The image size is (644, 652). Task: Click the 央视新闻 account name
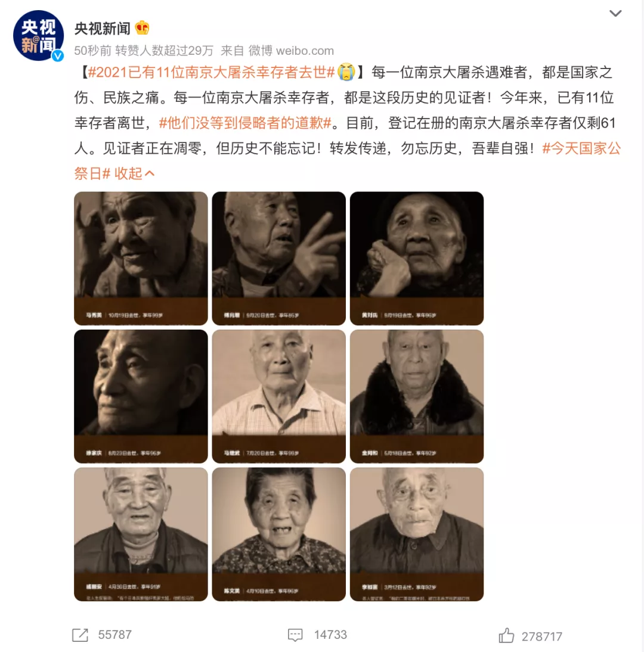coord(103,28)
